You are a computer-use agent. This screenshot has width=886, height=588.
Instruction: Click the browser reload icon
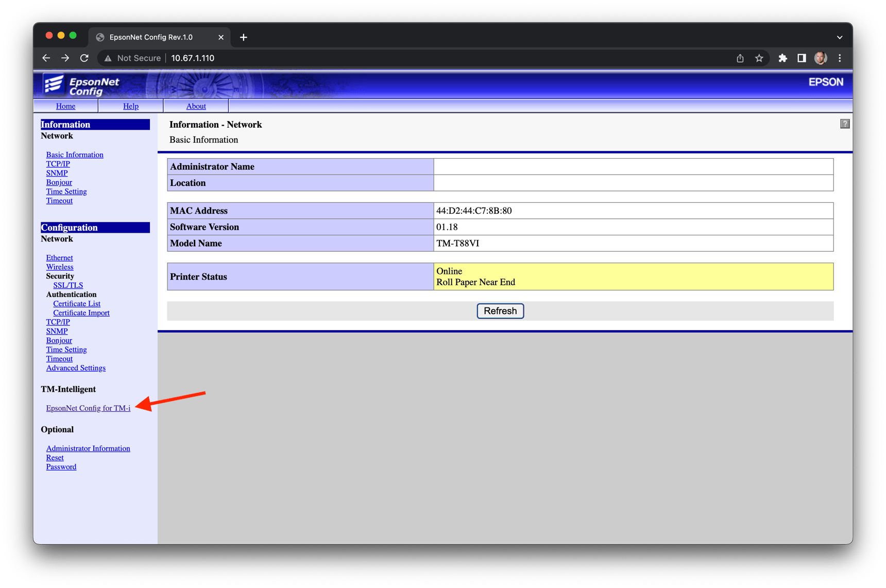[84, 58]
